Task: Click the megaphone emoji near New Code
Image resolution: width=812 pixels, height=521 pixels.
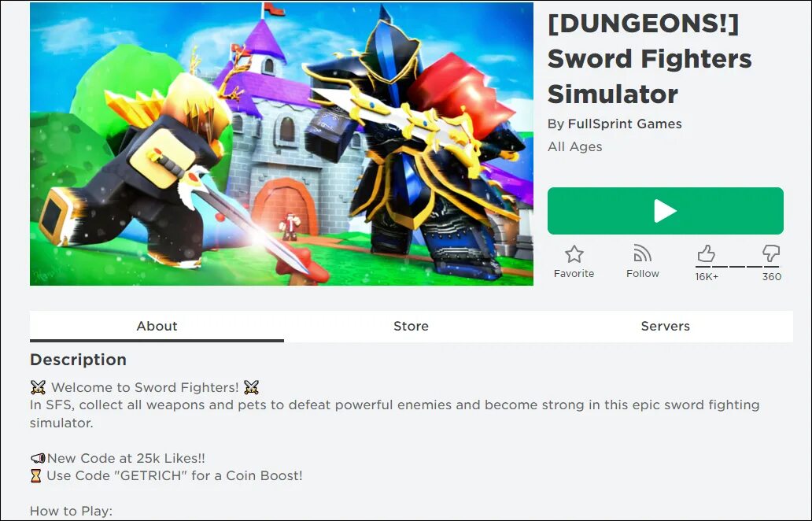Action: [38, 458]
